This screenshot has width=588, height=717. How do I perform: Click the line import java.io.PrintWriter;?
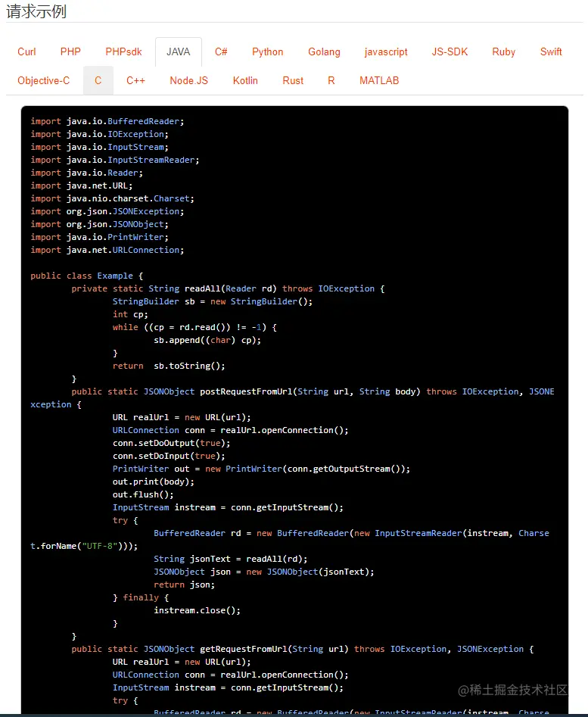pos(100,237)
